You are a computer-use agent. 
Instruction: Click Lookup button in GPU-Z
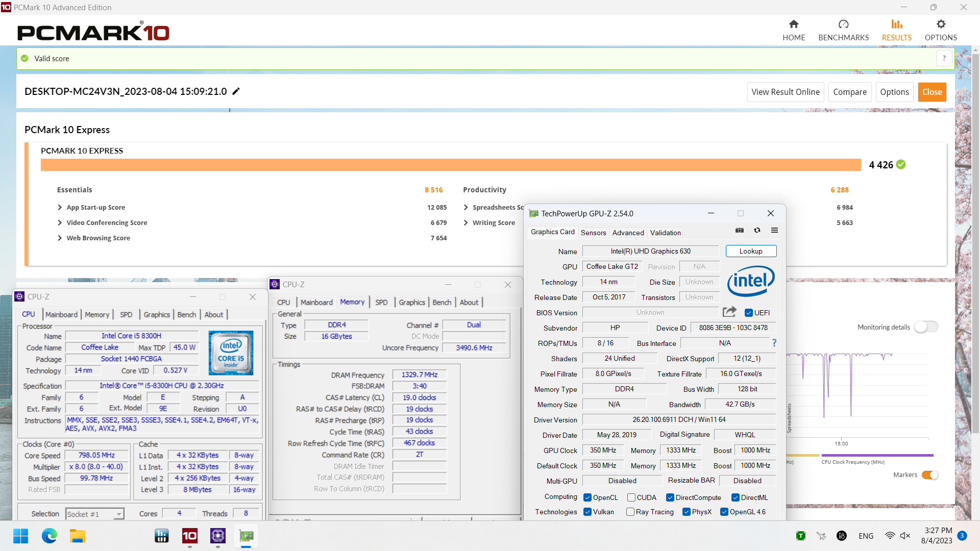(x=751, y=251)
